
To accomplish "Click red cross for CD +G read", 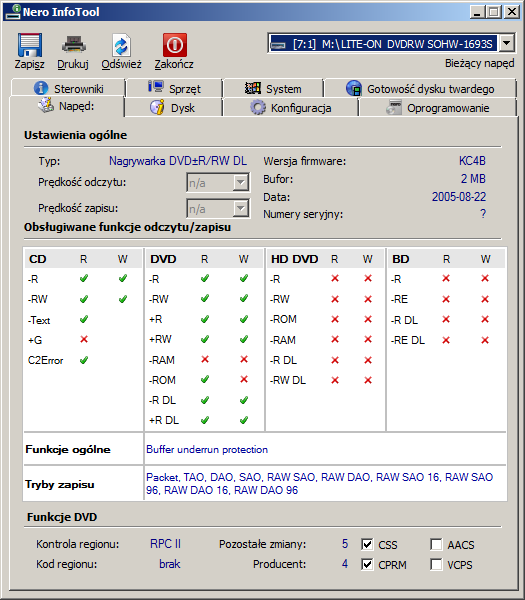I will [84, 339].
